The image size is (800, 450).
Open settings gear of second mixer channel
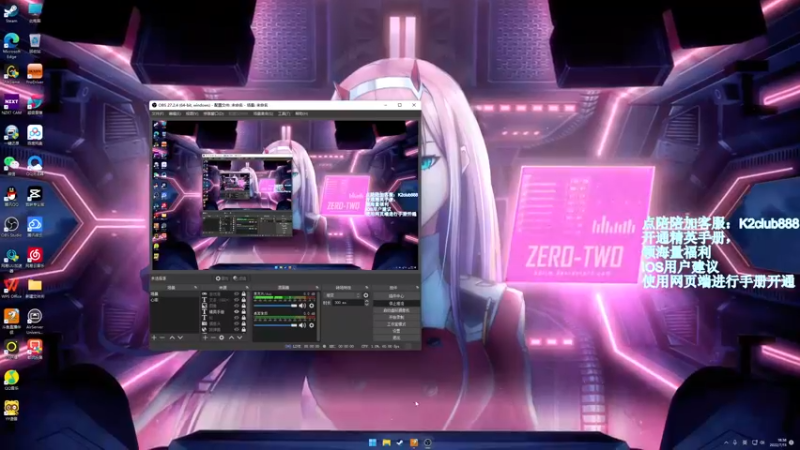[311, 325]
